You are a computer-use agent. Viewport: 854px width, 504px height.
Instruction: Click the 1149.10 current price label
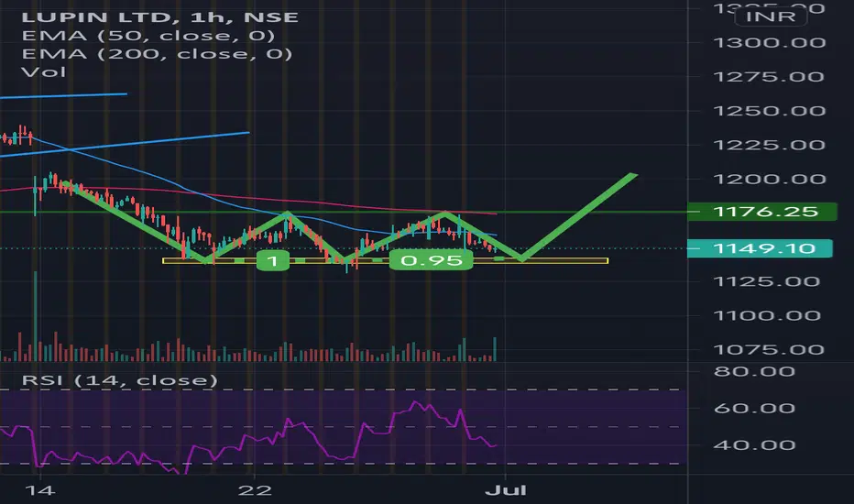(760, 248)
